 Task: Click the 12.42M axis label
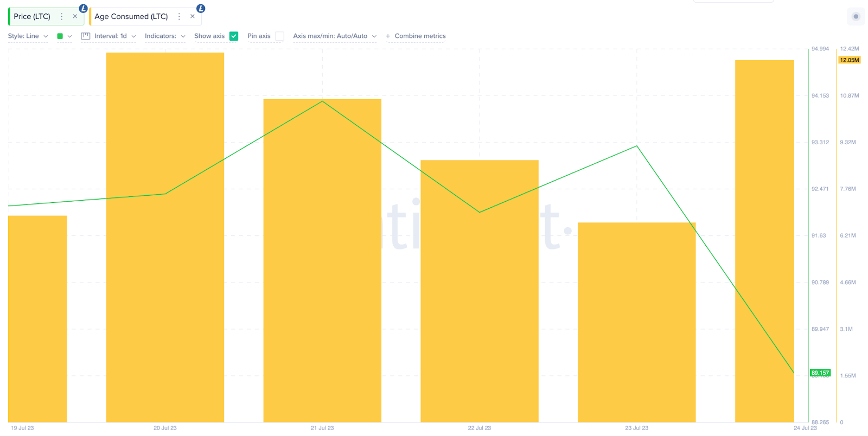[x=850, y=49]
